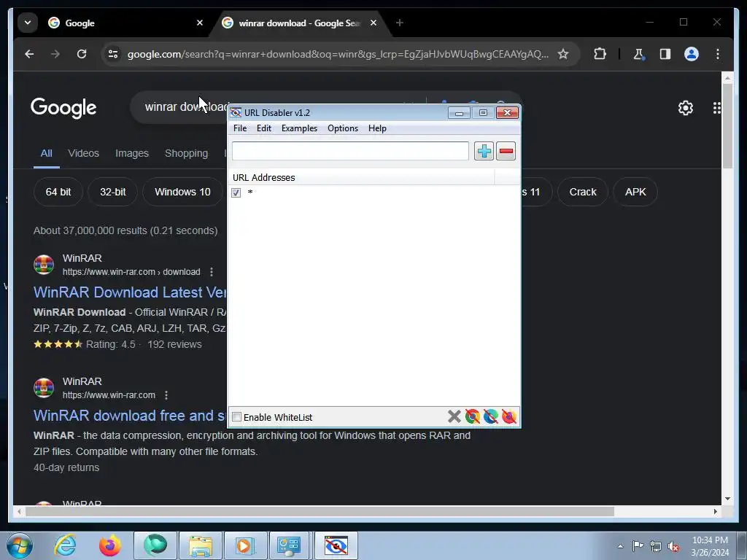Click the URL Addresses column header

point(362,178)
